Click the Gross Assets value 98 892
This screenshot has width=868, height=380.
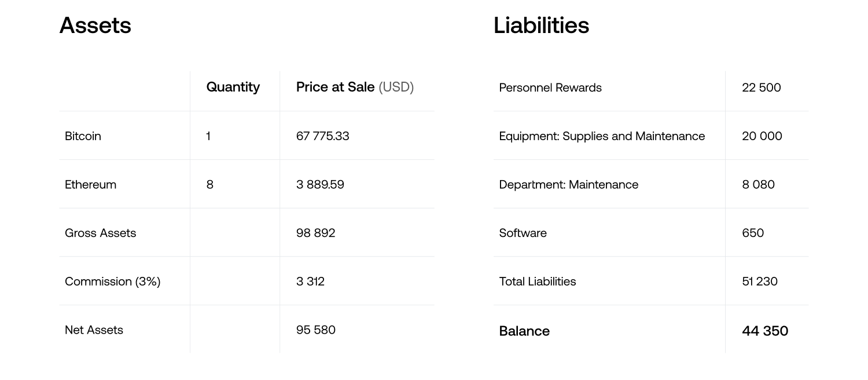(x=315, y=233)
